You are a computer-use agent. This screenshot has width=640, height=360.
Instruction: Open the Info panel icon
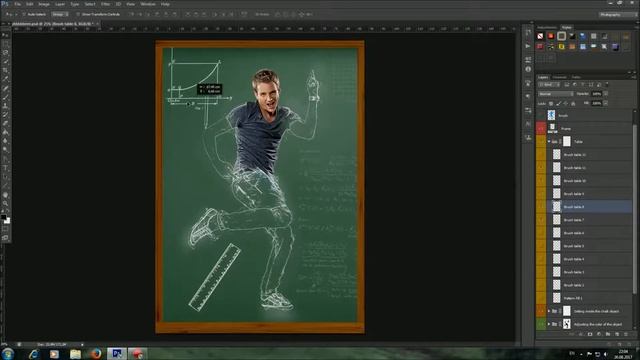tap(528, 69)
